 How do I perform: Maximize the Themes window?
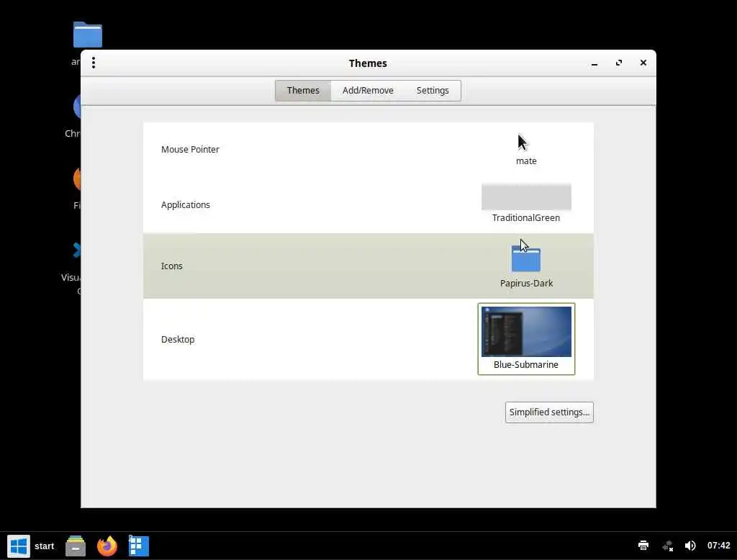(619, 63)
